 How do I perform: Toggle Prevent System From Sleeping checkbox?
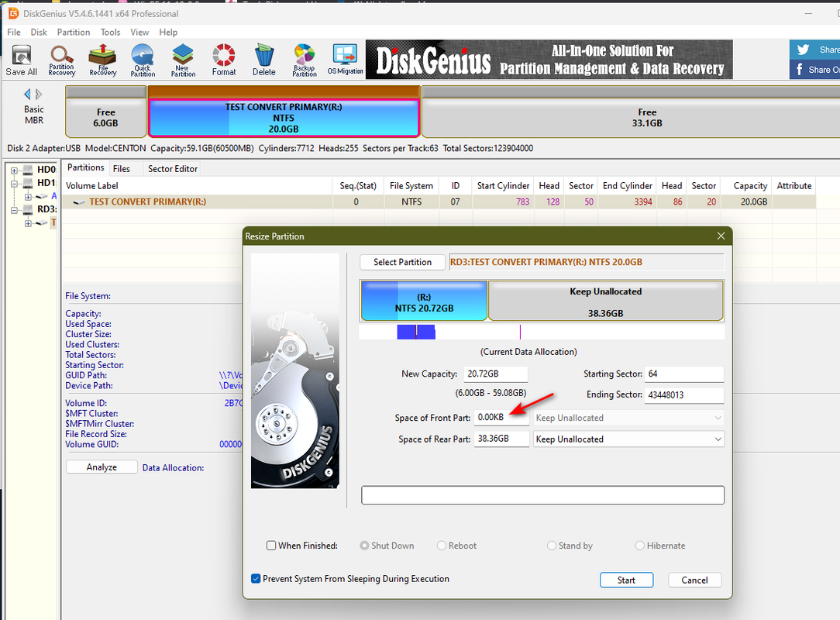(x=256, y=579)
